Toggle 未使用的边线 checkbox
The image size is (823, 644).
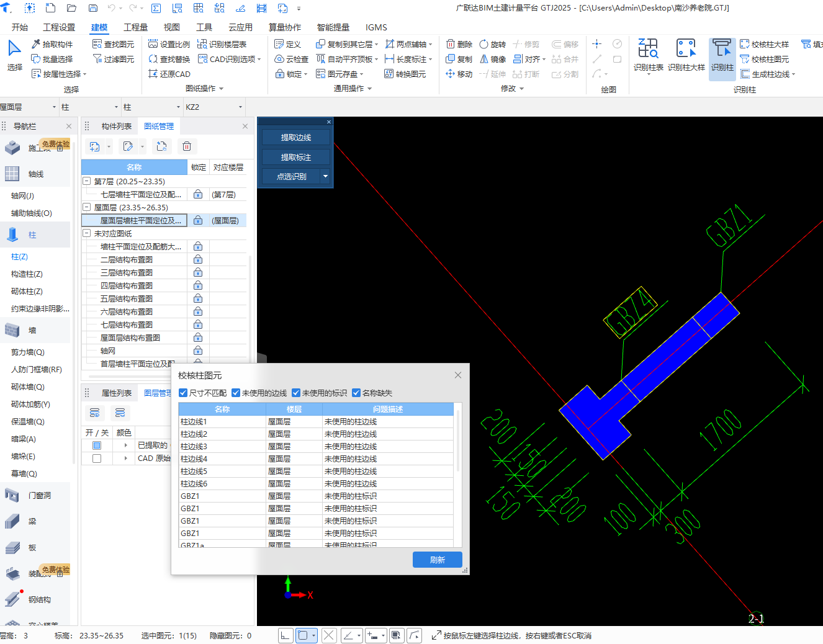coord(236,393)
